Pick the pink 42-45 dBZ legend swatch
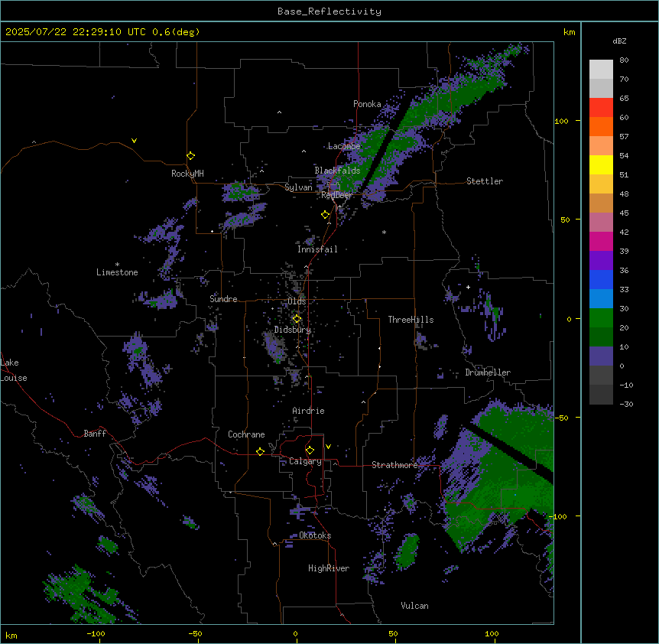This screenshot has height=644, width=659. pyautogui.click(x=601, y=222)
